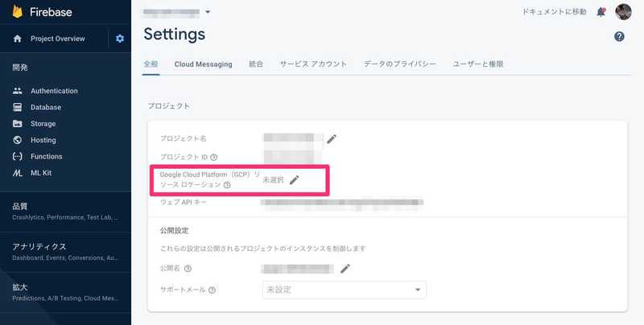This screenshot has width=644, height=325.
Task: Open Storage in sidebar
Action: click(43, 124)
